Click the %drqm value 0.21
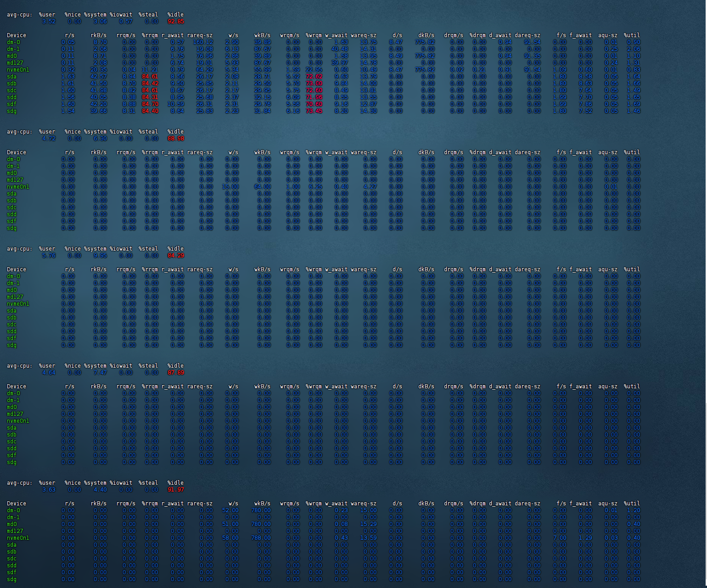This screenshot has height=588, width=707. (479, 70)
